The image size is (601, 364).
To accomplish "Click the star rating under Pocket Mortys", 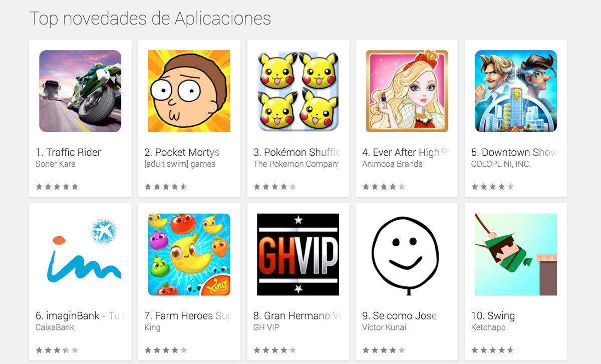I will (x=166, y=187).
